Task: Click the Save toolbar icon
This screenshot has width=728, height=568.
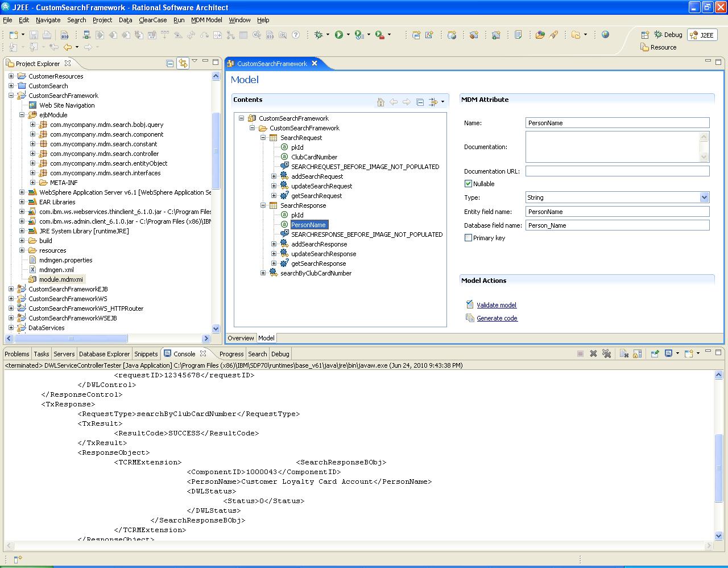Action: 34,35
